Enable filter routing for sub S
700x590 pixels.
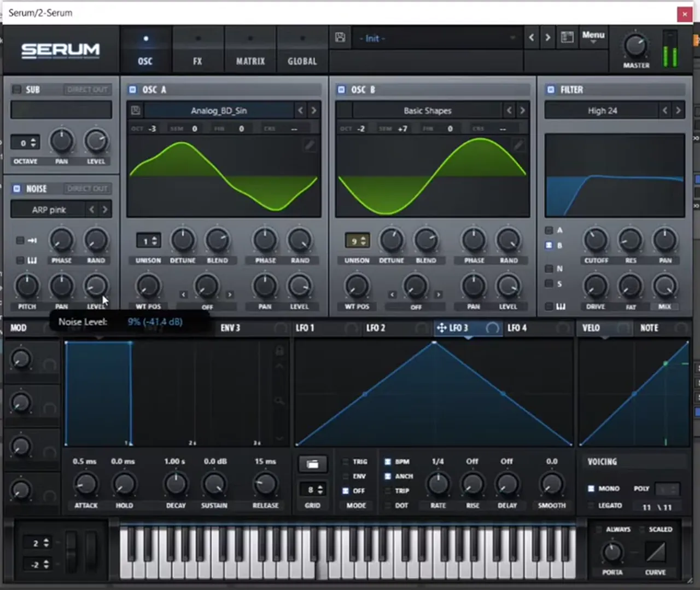pyautogui.click(x=549, y=284)
